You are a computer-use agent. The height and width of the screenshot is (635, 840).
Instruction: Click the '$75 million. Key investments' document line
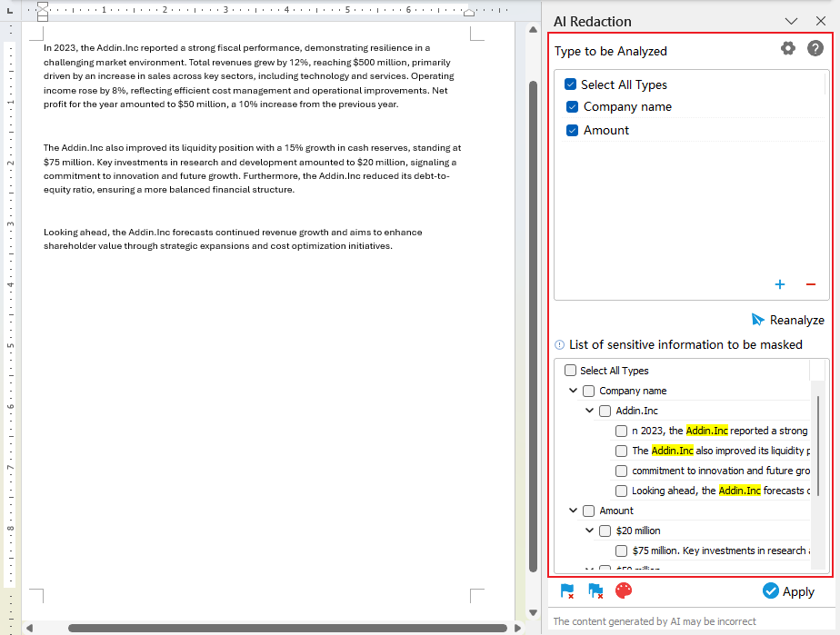pos(250,163)
